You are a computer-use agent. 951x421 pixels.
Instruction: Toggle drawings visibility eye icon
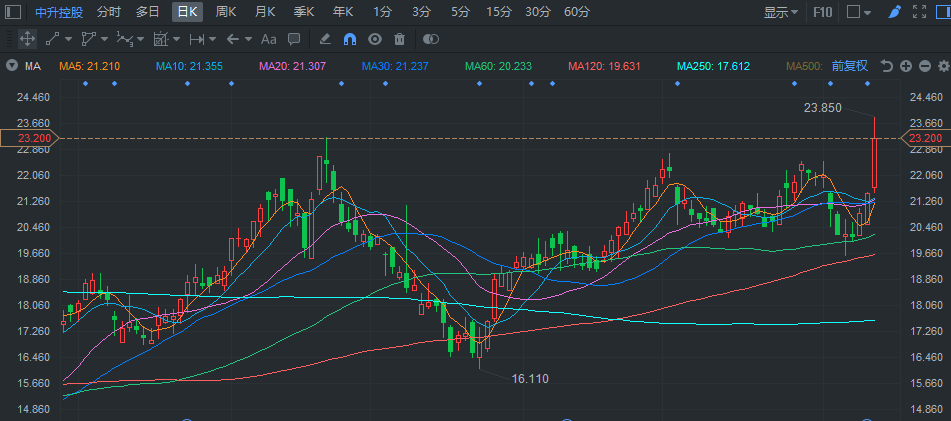click(x=375, y=39)
